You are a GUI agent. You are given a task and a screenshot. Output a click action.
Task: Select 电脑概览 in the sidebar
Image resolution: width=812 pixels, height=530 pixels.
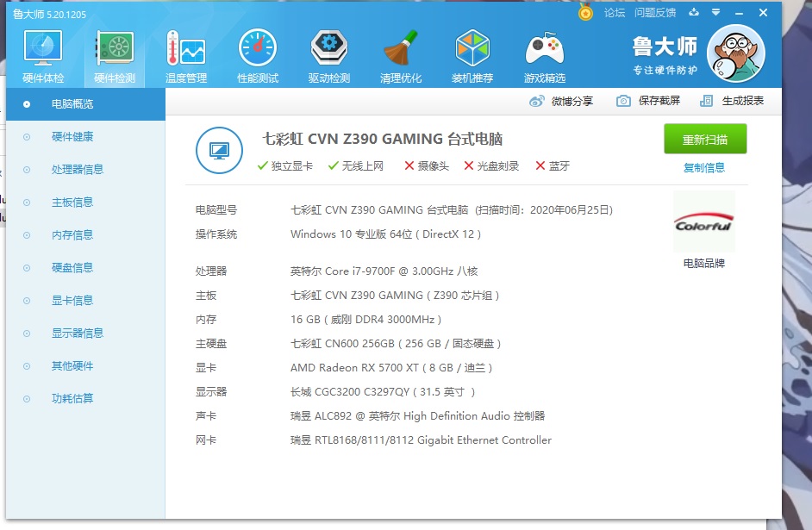click(86, 104)
